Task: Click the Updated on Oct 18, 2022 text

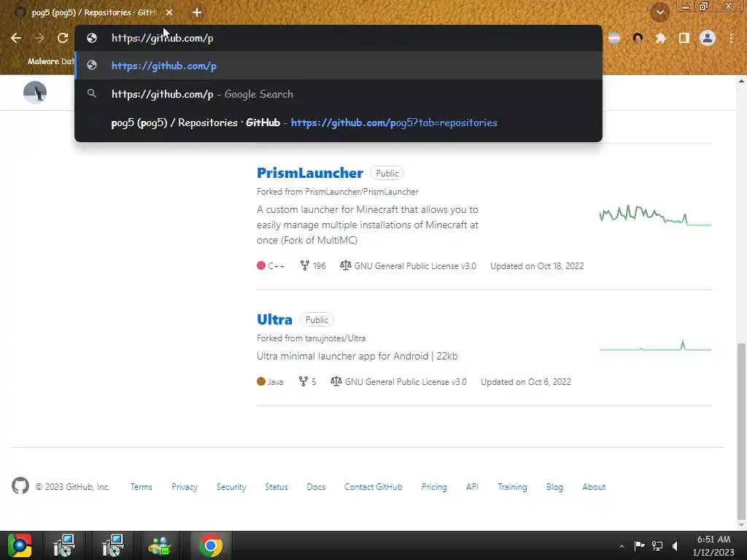Action: pyautogui.click(x=537, y=265)
